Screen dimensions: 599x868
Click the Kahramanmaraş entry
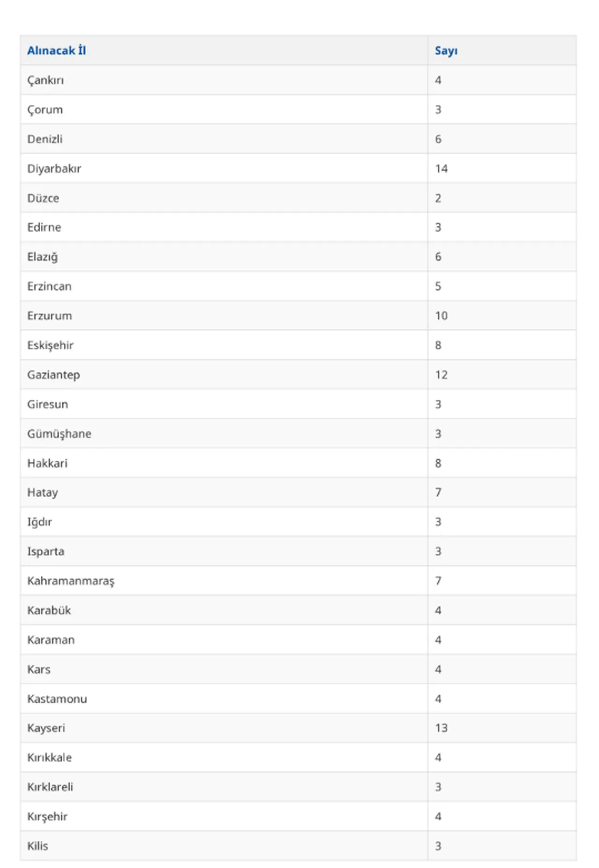click(71, 581)
